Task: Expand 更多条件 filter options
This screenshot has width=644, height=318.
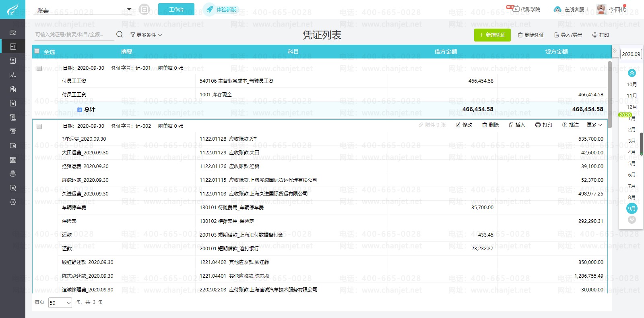Action: (146, 35)
